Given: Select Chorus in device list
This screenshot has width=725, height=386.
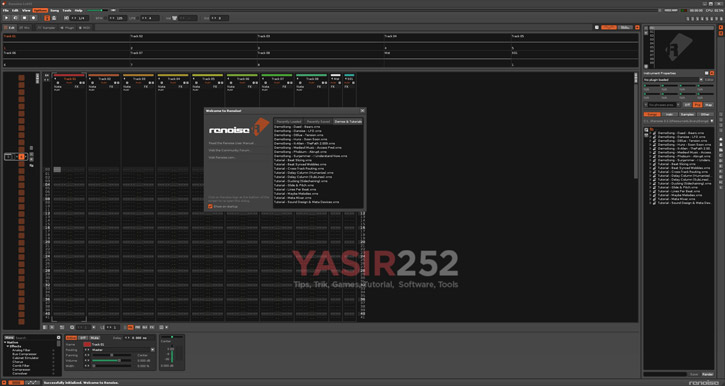Looking at the screenshot, I should 18,362.
